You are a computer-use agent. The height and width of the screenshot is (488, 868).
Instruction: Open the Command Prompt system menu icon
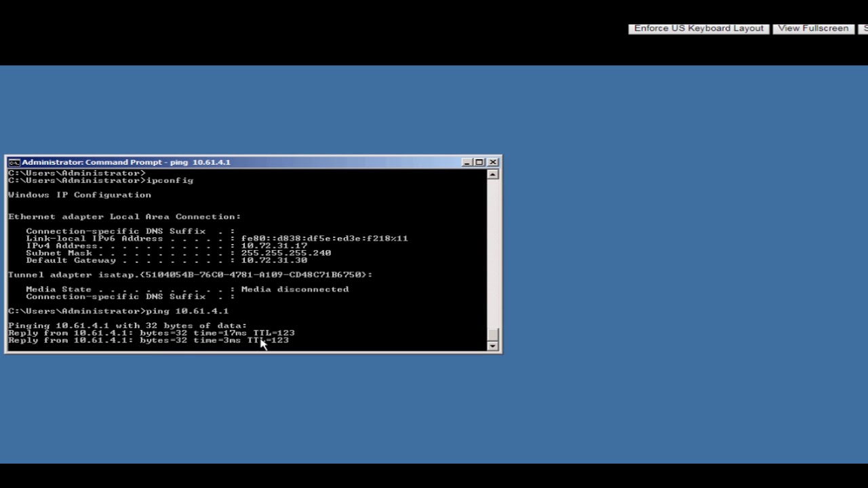(14, 163)
